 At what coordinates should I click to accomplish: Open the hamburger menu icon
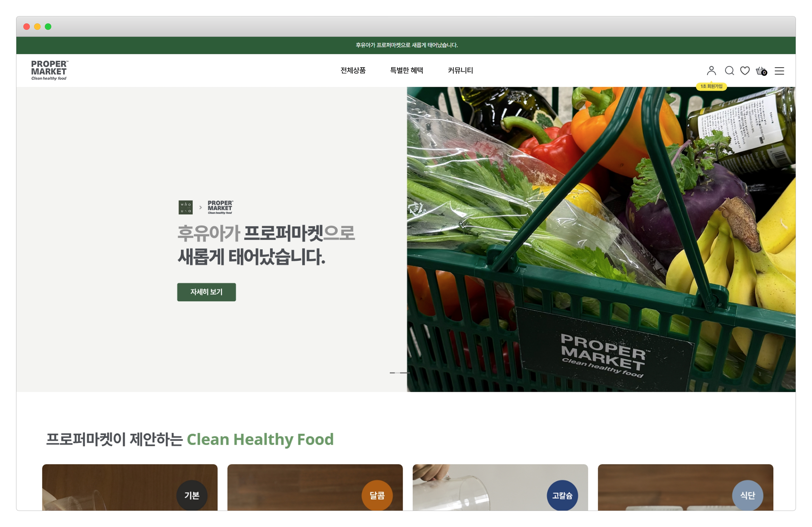coord(779,71)
